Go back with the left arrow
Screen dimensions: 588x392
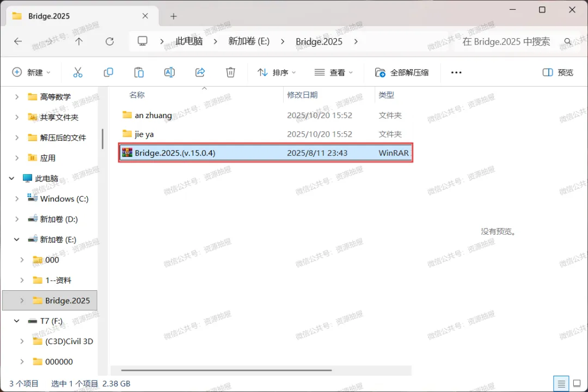[17, 41]
